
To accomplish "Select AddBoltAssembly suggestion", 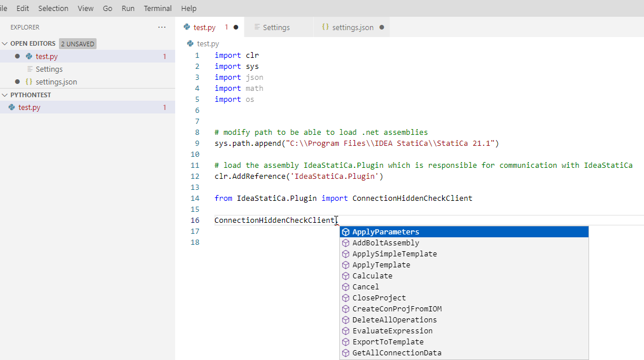I will coord(464,243).
